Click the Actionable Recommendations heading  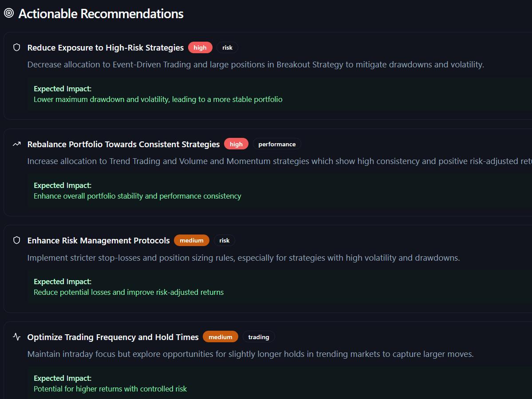(x=100, y=13)
